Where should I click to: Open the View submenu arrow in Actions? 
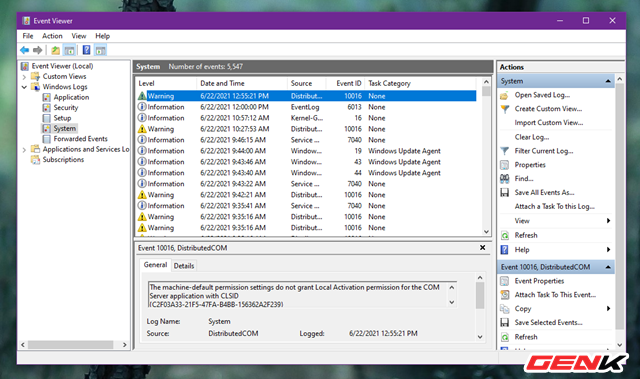pos(608,221)
